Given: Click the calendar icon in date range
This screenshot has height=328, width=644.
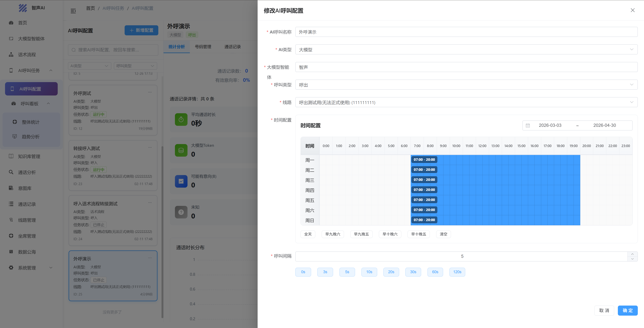Looking at the screenshot, I should pyautogui.click(x=527, y=125).
